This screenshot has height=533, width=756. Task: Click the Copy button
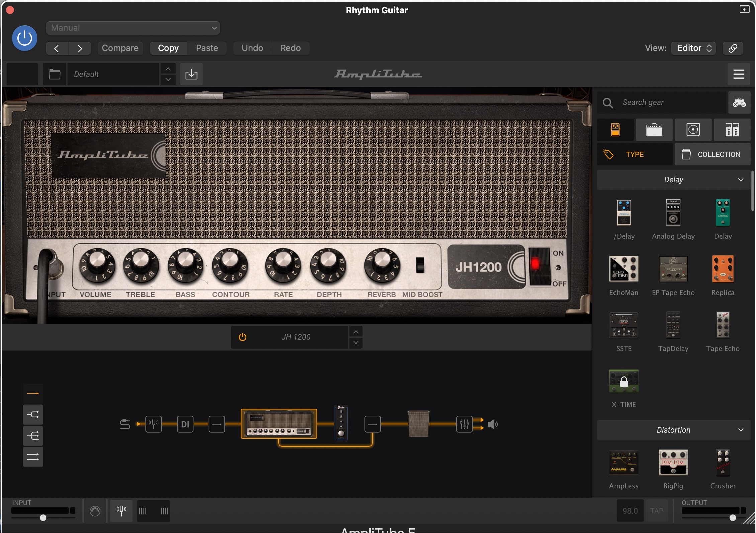click(x=168, y=48)
